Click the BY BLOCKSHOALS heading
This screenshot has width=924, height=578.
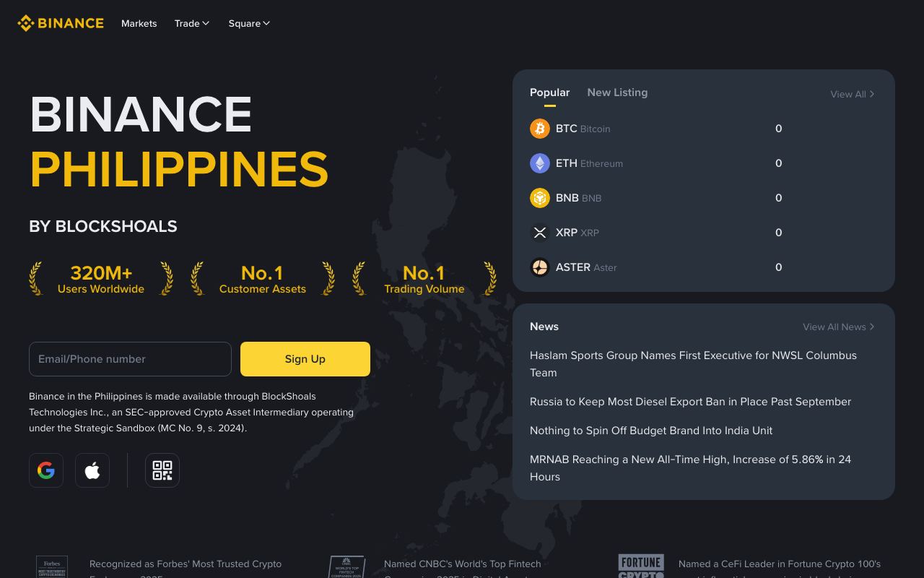pyautogui.click(x=103, y=226)
